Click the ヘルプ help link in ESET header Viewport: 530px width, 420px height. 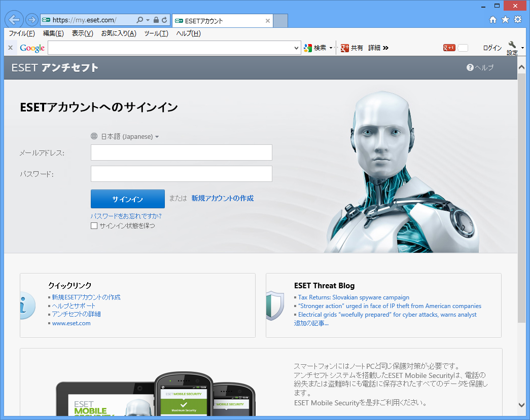tap(480, 67)
